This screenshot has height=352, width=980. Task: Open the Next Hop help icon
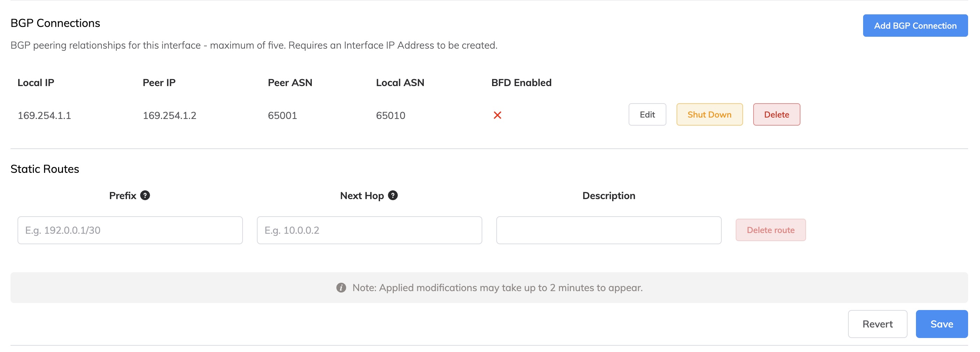[393, 195]
